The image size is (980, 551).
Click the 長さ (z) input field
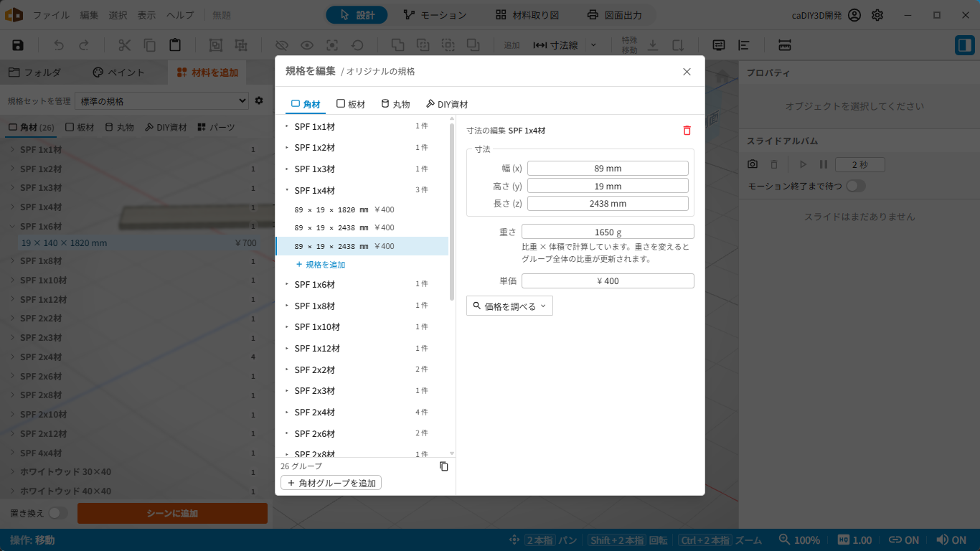pos(608,203)
